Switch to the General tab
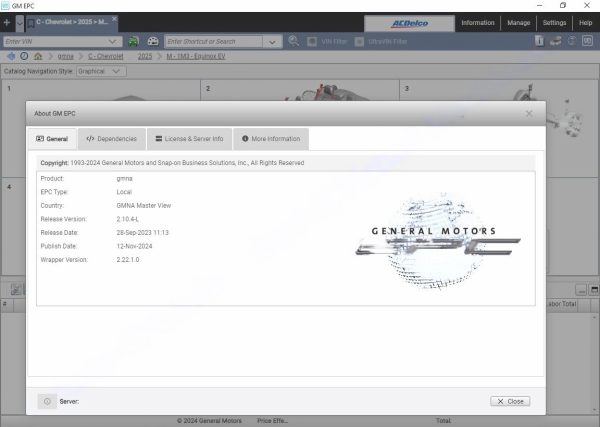This screenshot has width=600, height=427. pos(52,139)
